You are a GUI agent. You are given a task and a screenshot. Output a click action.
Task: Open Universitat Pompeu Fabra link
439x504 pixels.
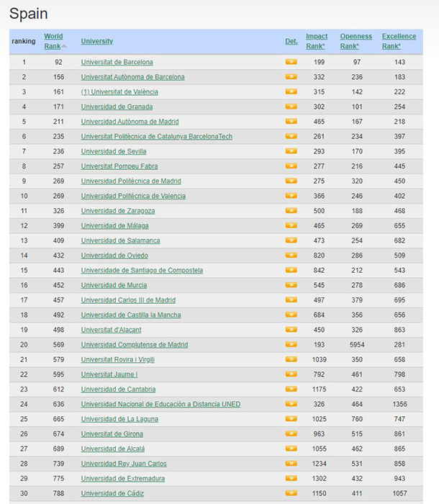pos(119,166)
